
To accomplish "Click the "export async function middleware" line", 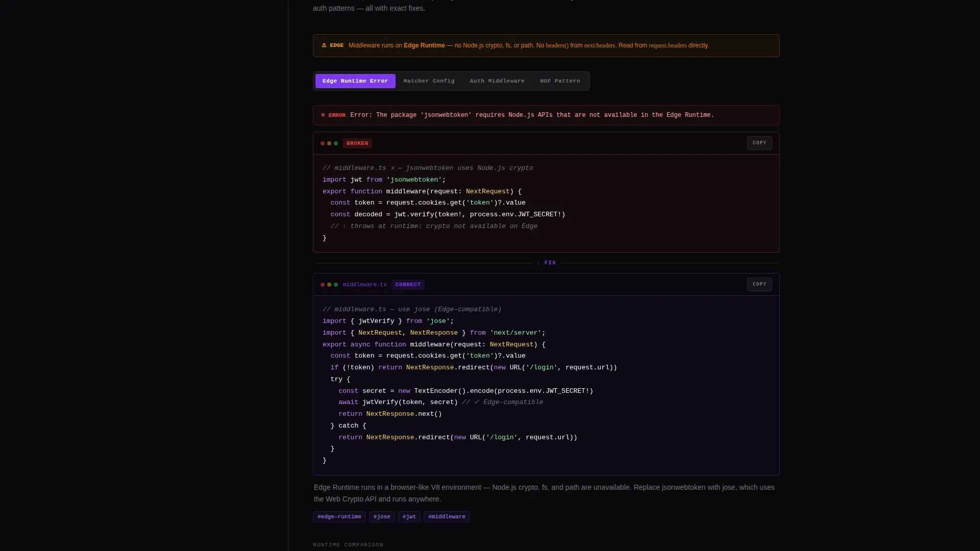I will pos(434,344).
